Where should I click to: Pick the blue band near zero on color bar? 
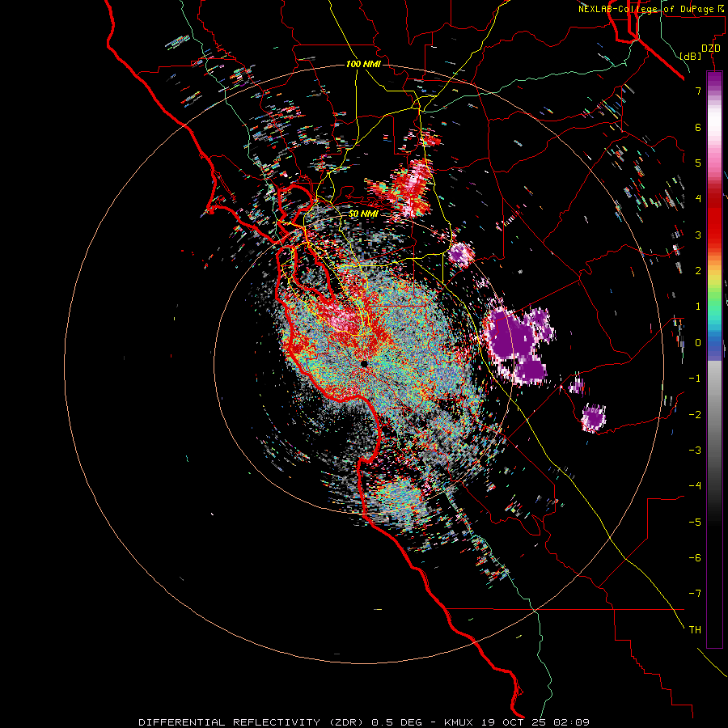(714, 346)
